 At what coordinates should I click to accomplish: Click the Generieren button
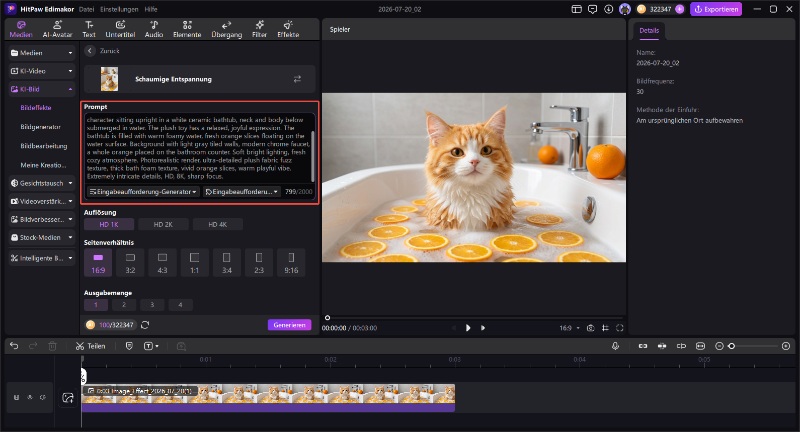(289, 325)
